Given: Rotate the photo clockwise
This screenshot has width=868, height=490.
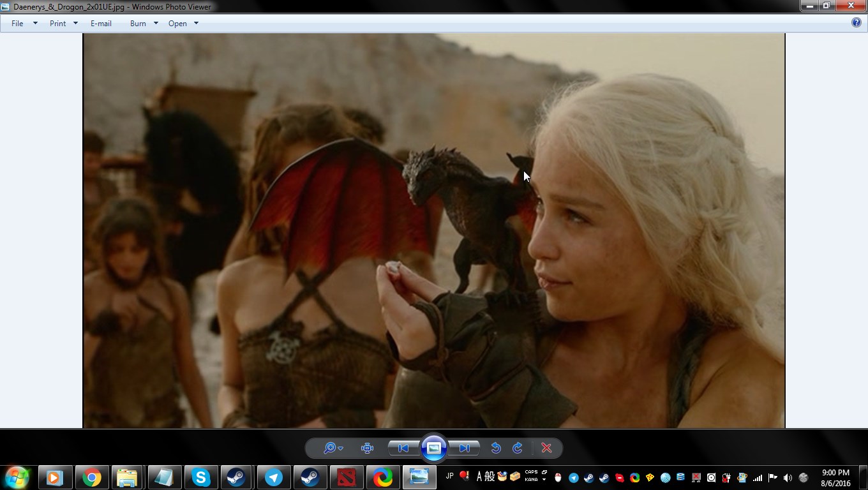Looking at the screenshot, I should (x=518, y=448).
